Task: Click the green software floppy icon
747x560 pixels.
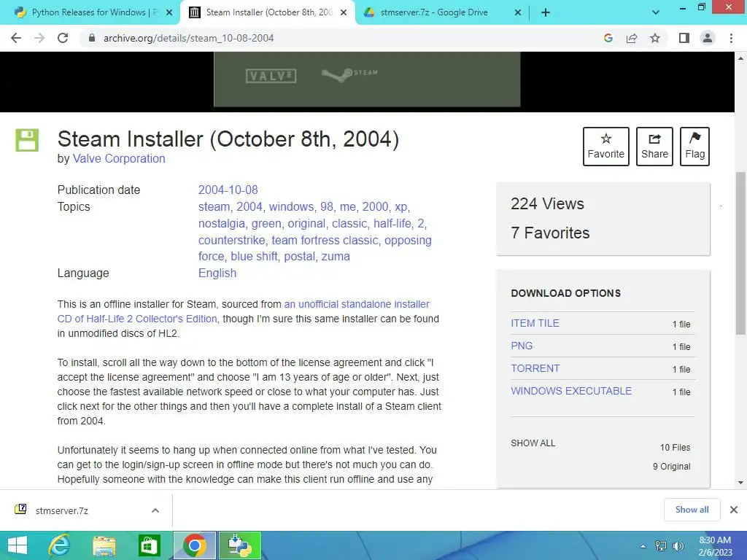Action: click(x=27, y=140)
